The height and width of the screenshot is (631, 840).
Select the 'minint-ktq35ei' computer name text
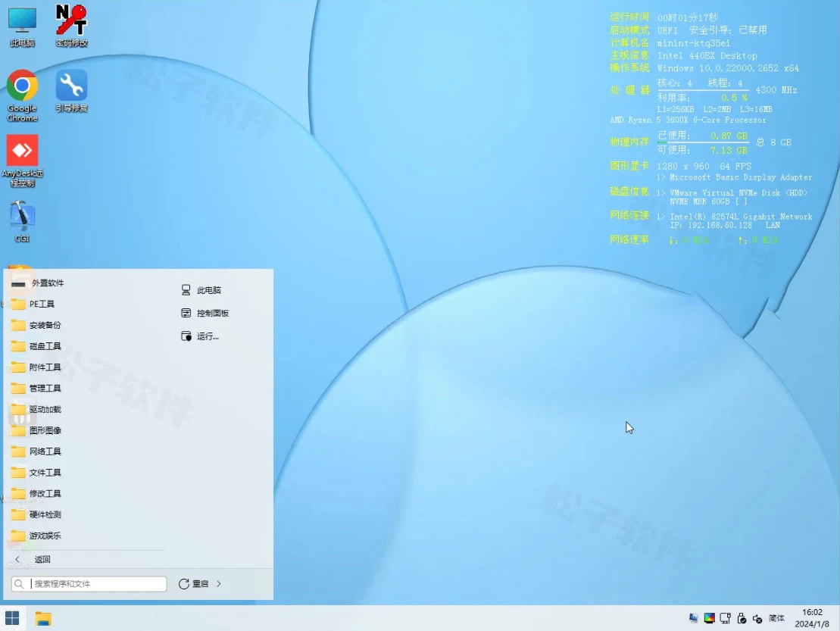tap(693, 43)
